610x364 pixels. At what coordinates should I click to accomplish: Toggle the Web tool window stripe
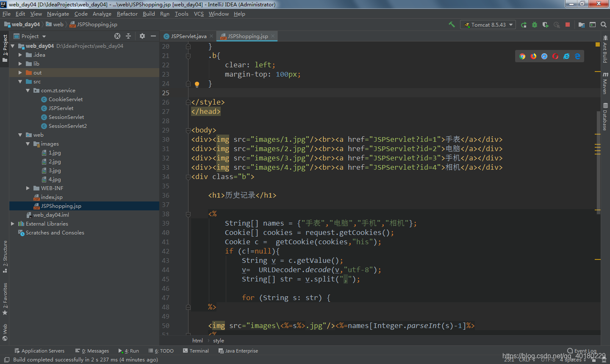(x=5, y=332)
